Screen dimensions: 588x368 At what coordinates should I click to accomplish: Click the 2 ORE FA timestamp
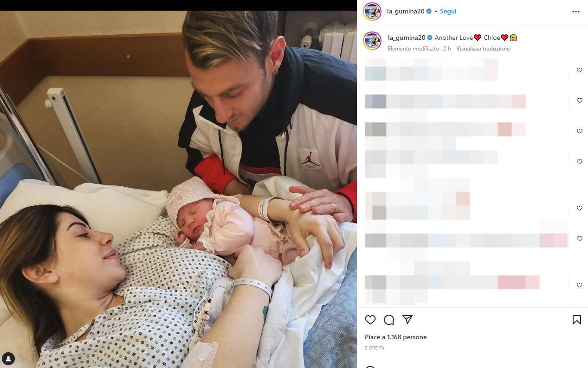375,348
